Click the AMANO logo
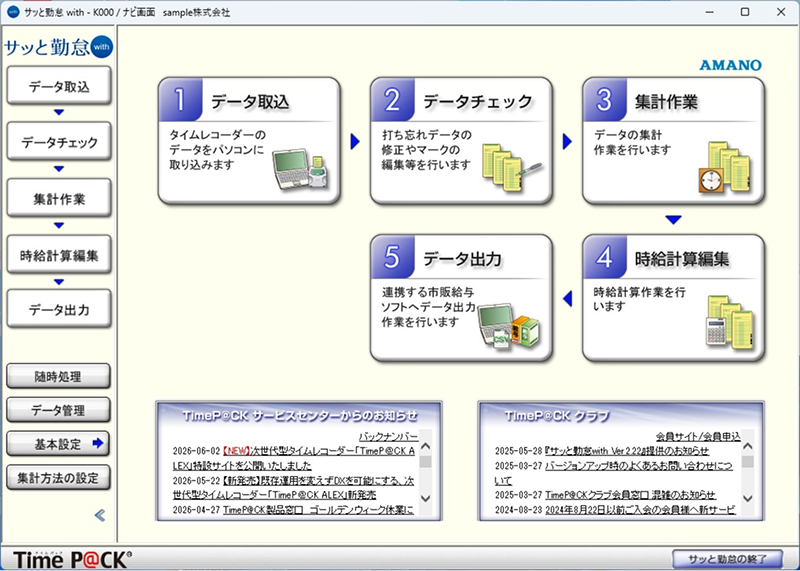This screenshot has height=571, width=800. point(730,65)
